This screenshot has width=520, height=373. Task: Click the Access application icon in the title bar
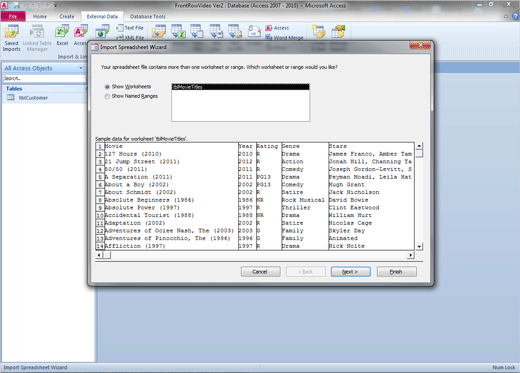[4, 6]
